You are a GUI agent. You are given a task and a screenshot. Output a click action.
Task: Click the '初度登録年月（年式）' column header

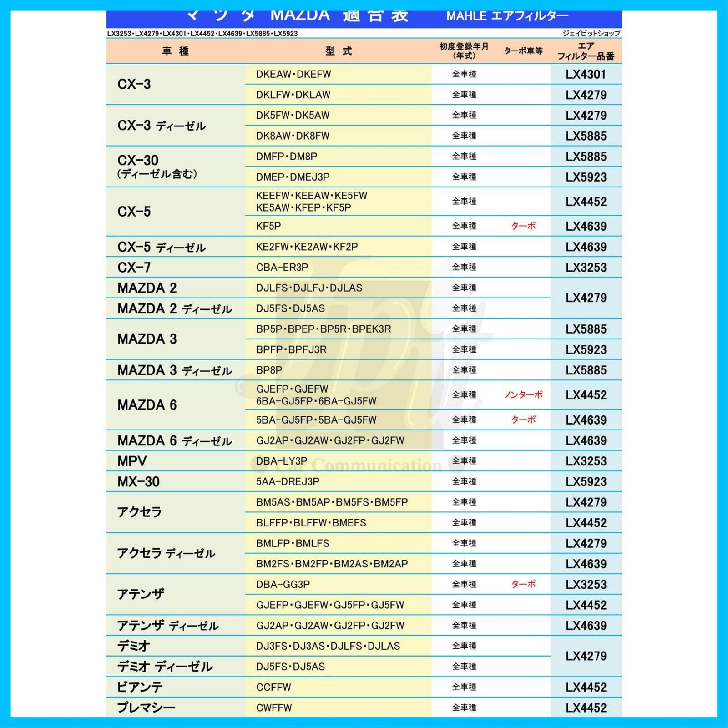(464, 51)
